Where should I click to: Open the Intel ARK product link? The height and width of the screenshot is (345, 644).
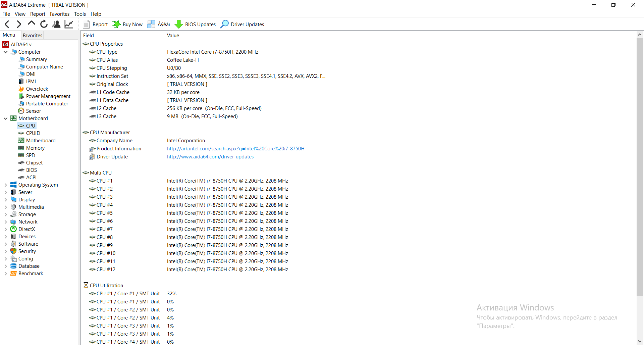point(236,149)
